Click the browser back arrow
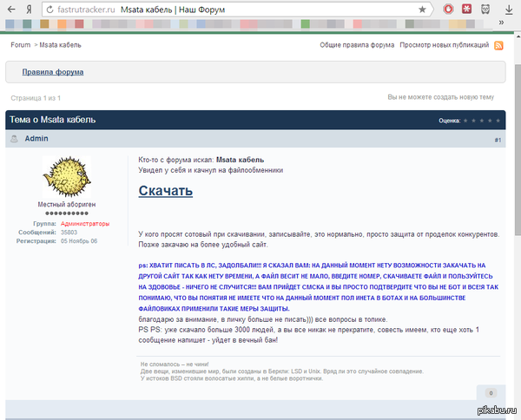The width and height of the screenshot is (521, 420). (10, 9)
